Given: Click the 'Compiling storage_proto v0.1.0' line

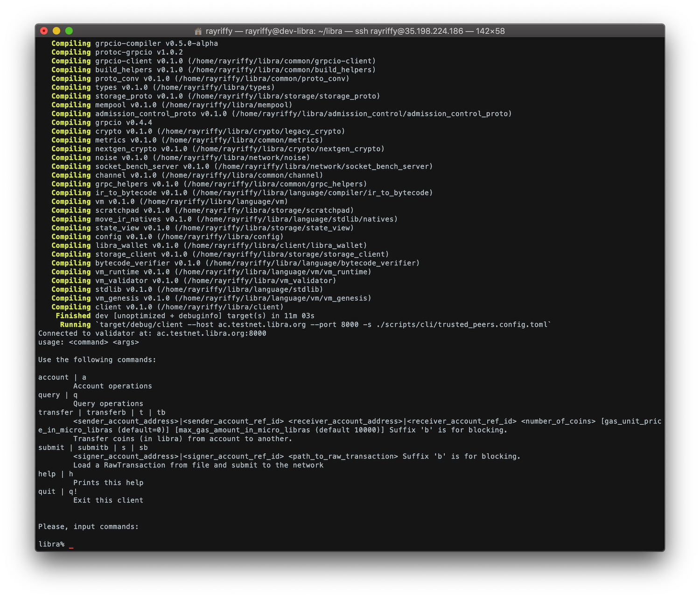Looking at the screenshot, I should [216, 96].
